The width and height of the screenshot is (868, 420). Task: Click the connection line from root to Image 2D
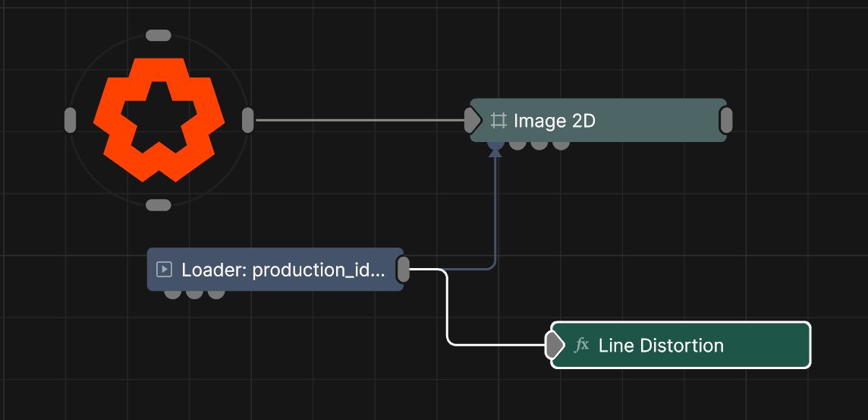pos(360,120)
